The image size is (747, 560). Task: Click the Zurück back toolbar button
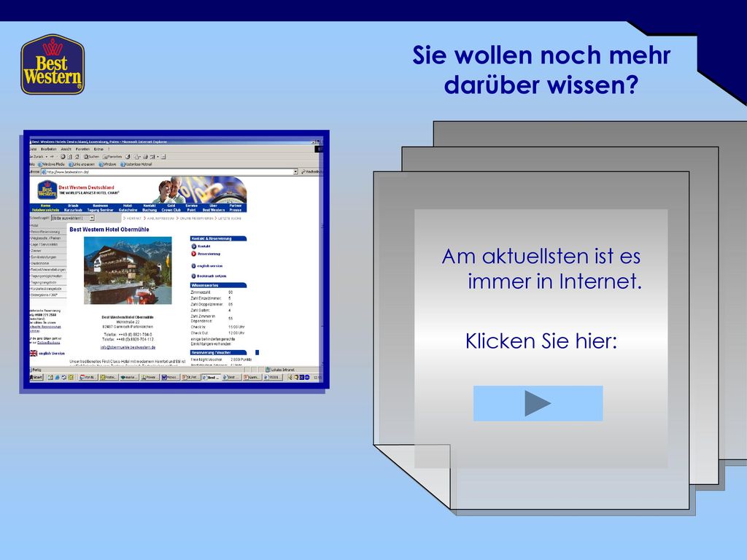37,157
